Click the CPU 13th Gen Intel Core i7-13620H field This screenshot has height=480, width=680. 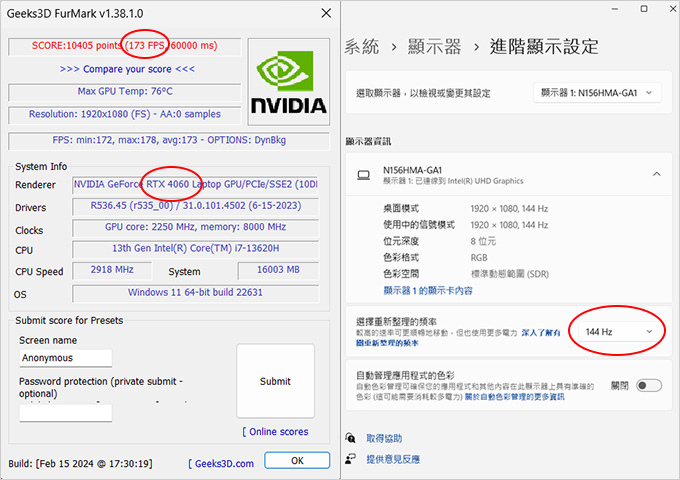pyautogui.click(x=195, y=248)
